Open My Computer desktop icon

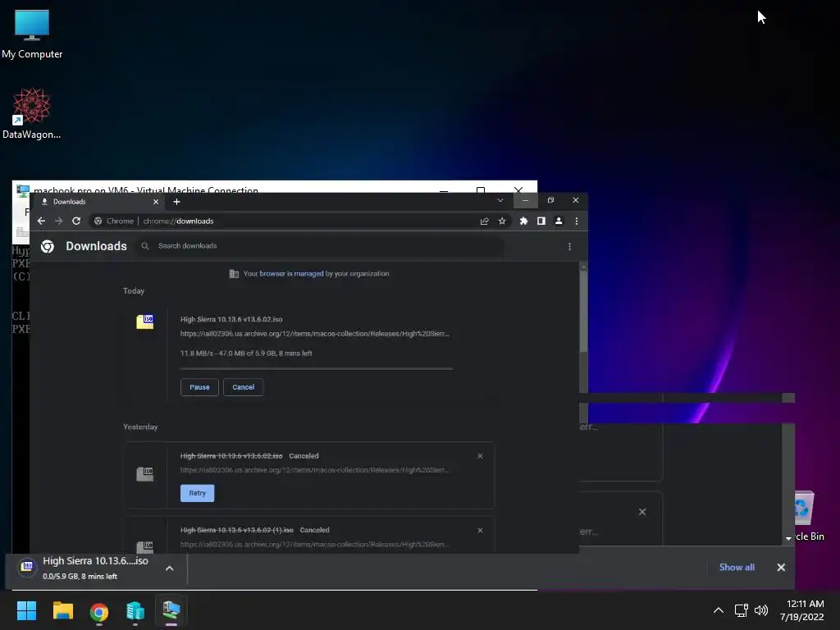tap(32, 34)
